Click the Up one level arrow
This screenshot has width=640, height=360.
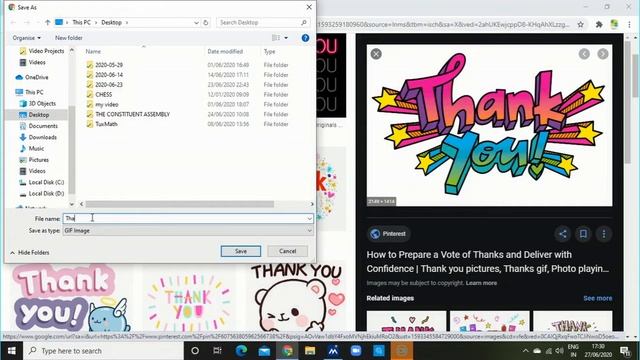pyautogui.click(x=48, y=22)
